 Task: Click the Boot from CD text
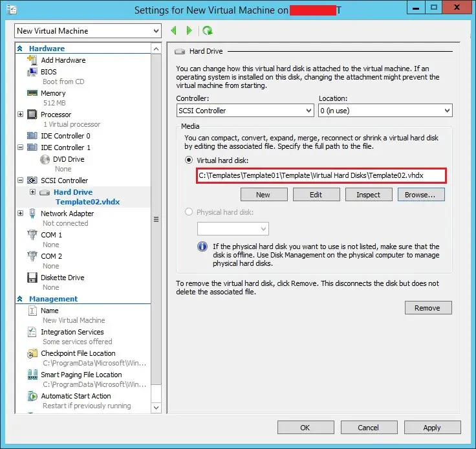point(63,82)
